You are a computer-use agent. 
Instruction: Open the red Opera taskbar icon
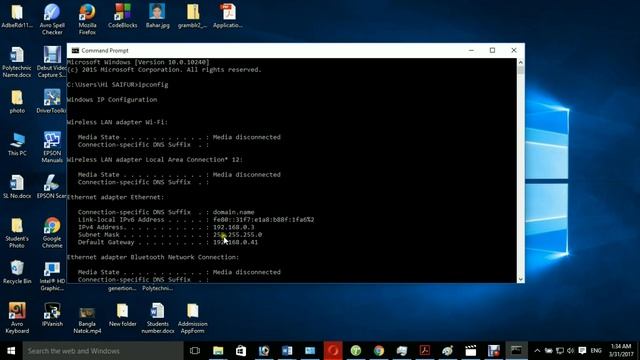(333, 351)
